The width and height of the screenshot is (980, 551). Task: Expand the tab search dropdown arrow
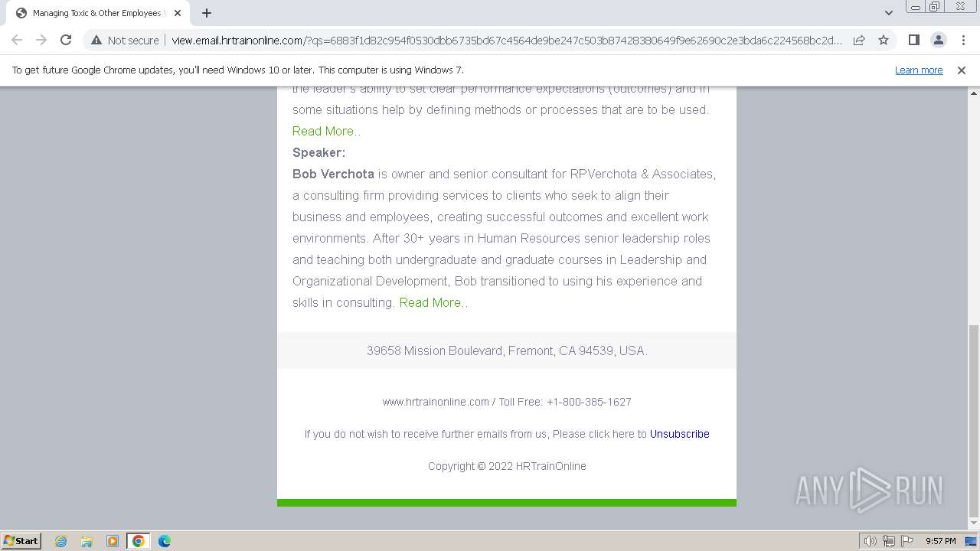888,13
